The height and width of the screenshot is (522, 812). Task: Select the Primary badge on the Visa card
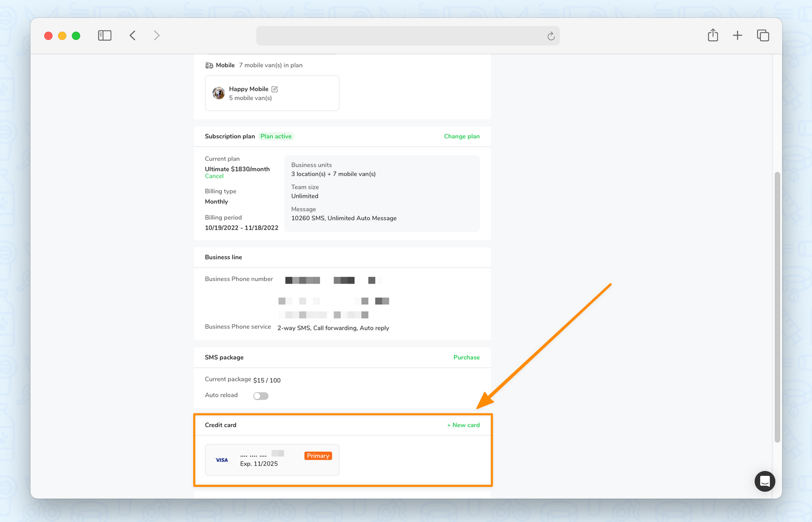point(318,456)
